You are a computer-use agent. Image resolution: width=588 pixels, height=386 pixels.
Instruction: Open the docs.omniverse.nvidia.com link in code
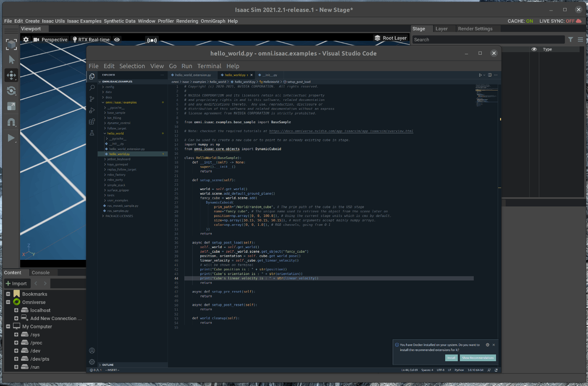[x=341, y=131]
